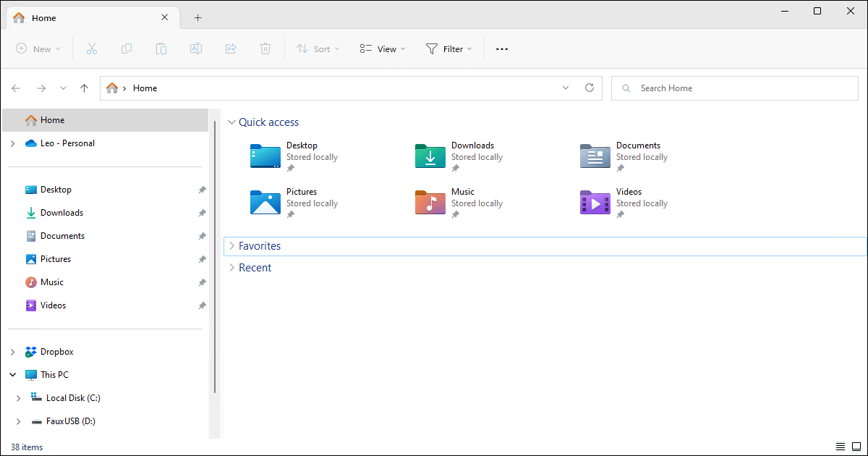
Task: Open the Pictures folder icon in Quick access
Action: (x=265, y=202)
